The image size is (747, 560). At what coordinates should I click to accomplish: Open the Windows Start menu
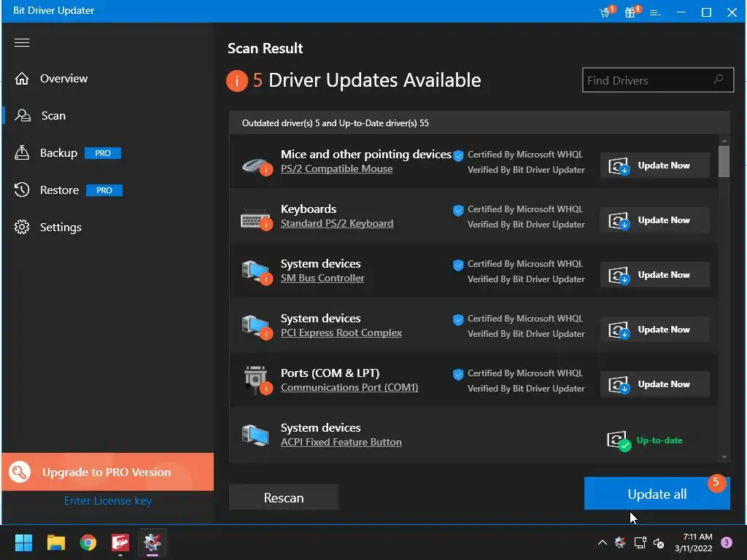pyautogui.click(x=23, y=542)
